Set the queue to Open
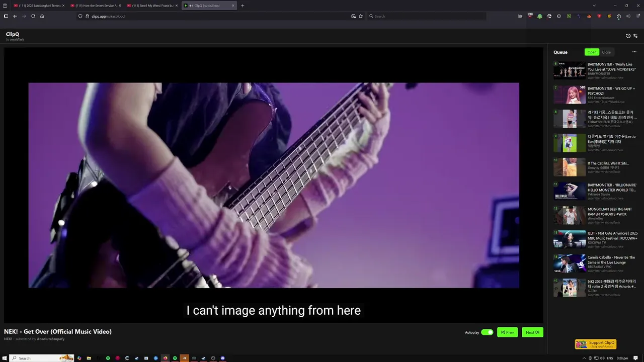The width and height of the screenshot is (644, 362). click(592, 52)
